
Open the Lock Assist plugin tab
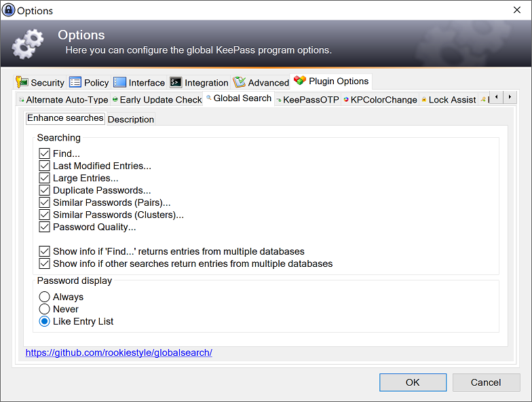coord(449,100)
